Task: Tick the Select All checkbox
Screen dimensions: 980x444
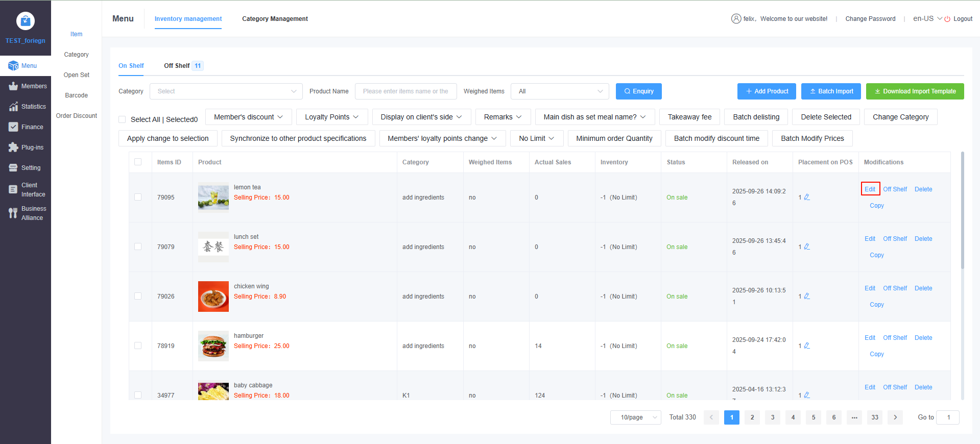Action: 122,119
